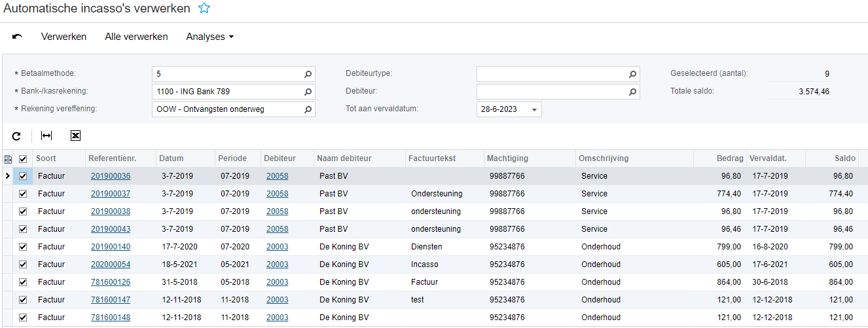The width and height of the screenshot is (868, 328).
Task: Open lookup for Rekening vereffening field
Action: tap(308, 109)
